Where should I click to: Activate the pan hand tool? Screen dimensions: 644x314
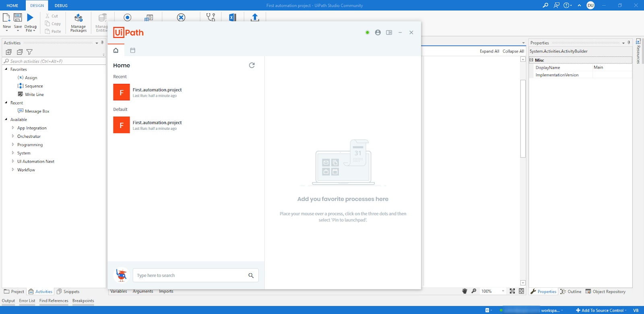pos(464,291)
